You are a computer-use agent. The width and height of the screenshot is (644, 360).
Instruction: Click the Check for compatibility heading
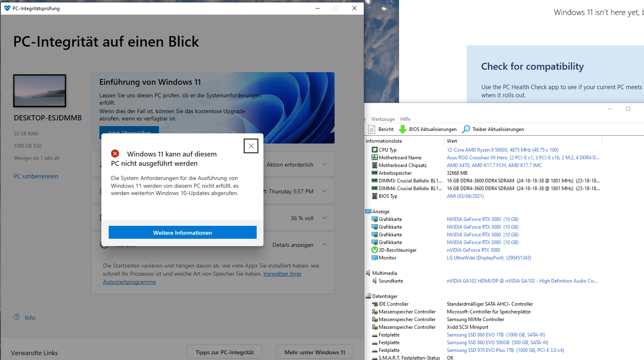coord(532,66)
